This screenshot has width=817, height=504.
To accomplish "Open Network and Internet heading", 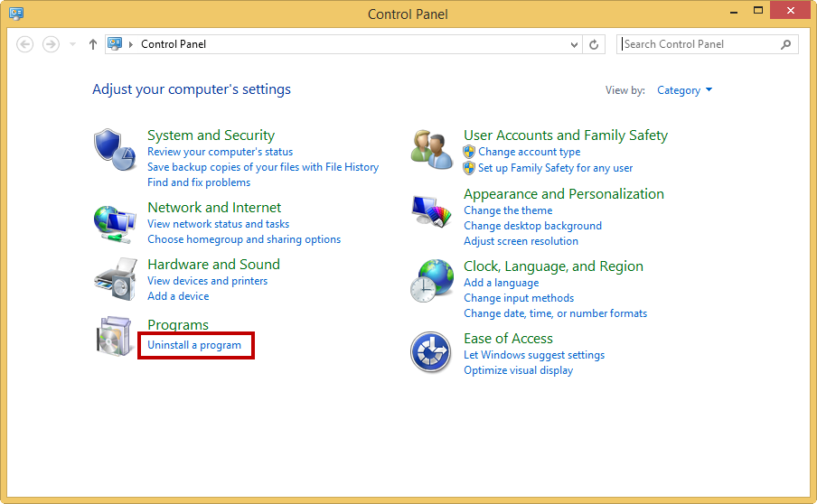I will 214,207.
